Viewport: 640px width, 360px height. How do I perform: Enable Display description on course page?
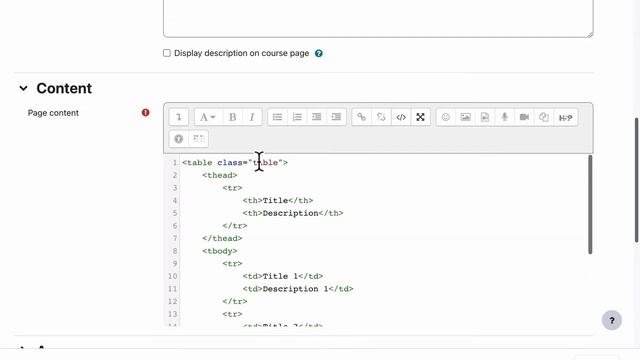[167, 53]
